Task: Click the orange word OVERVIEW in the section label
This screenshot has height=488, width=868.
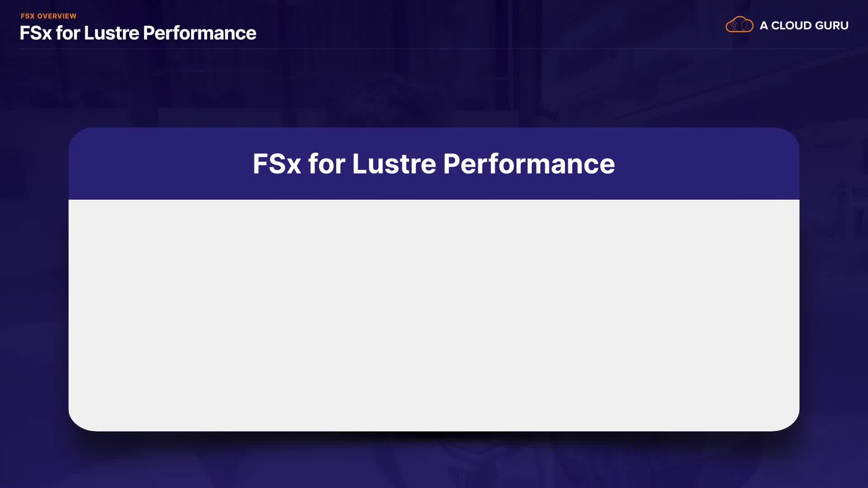Action: tap(57, 16)
